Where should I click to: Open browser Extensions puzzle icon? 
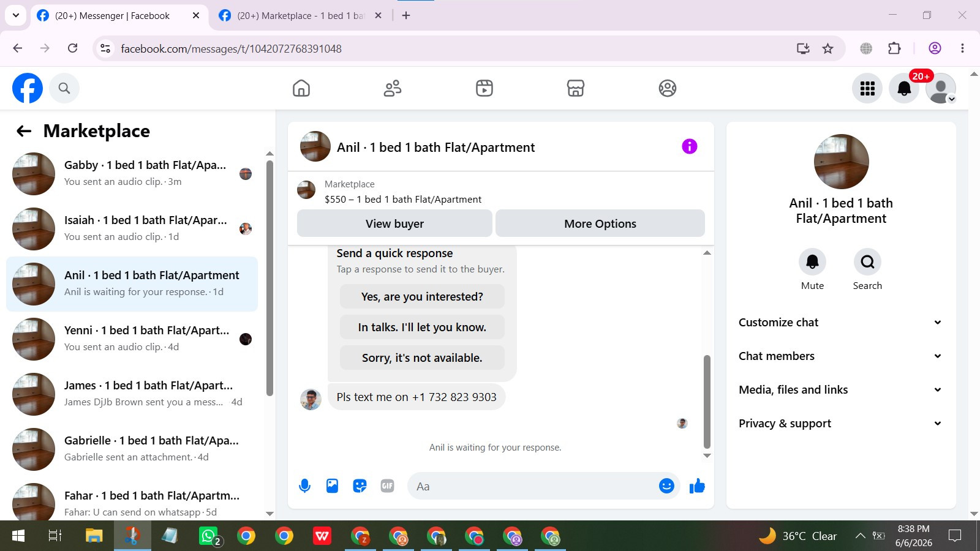(x=894, y=48)
